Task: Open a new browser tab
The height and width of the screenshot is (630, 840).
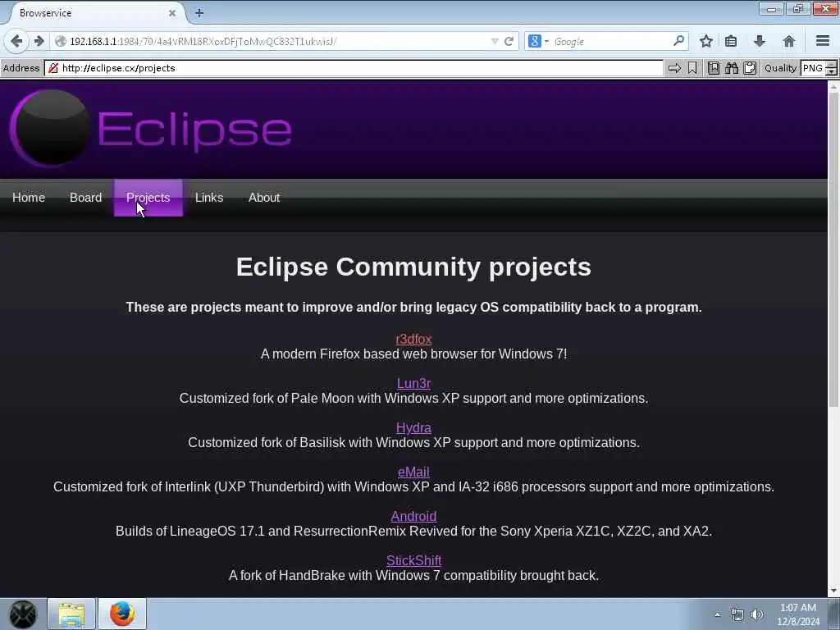Action: (x=199, y=13)
